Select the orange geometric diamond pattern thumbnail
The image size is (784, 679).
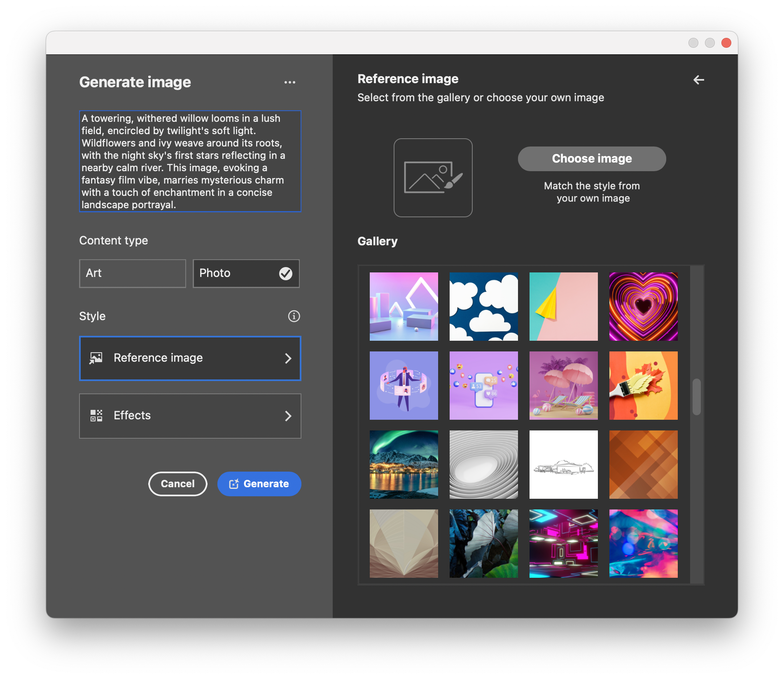point(644,465)
